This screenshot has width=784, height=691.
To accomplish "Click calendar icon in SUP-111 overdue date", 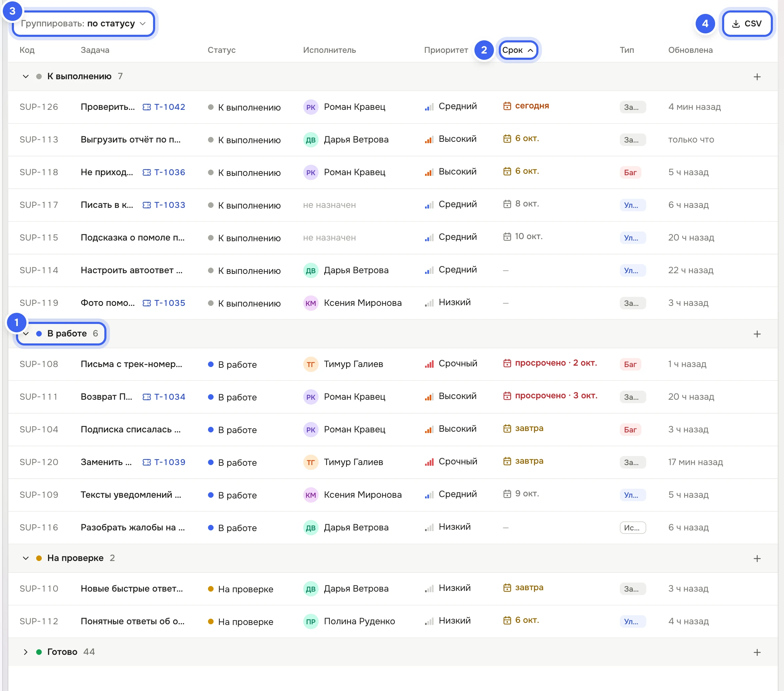I will click(x=507, y=396).
